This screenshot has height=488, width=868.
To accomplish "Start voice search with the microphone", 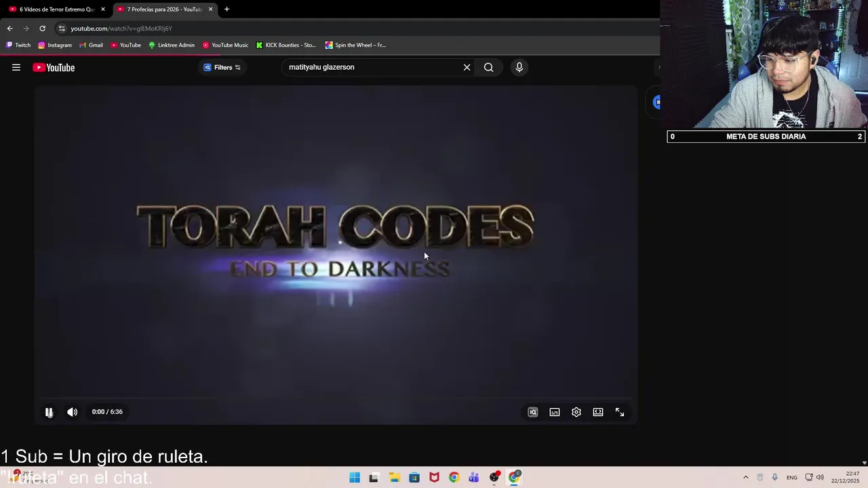I will (x=519, y=67).
